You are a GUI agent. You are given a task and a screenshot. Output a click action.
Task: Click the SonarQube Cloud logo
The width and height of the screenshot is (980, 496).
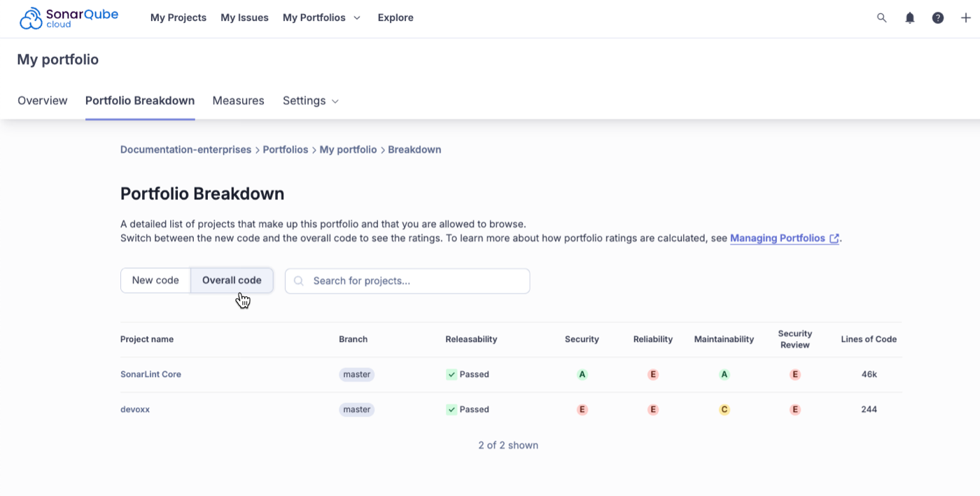[69, 17]
